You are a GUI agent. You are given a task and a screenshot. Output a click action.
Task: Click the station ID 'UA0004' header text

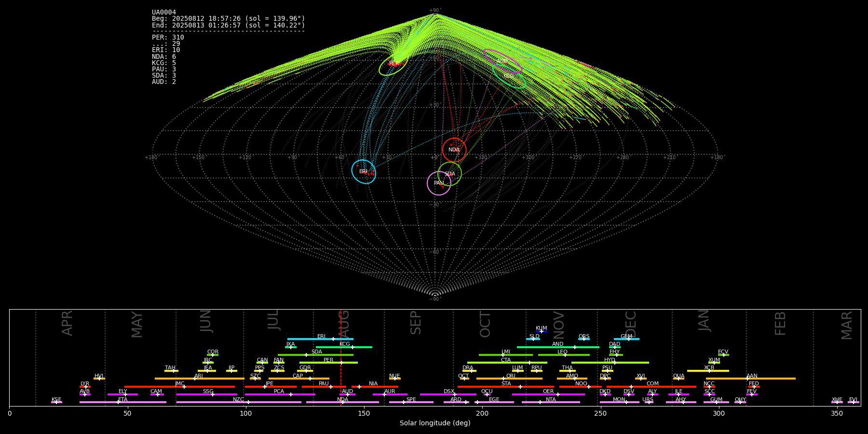click(164, 12)
